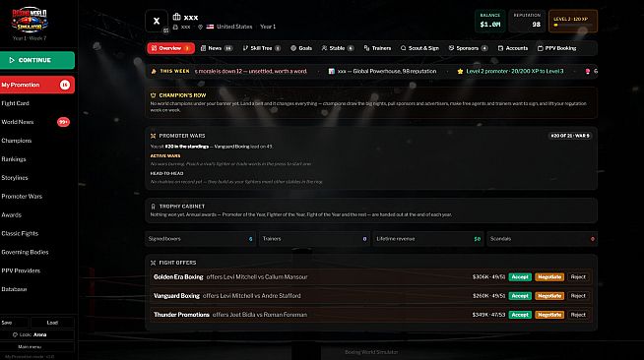Change the Look Arena setting
This screenshot has width=644, height=360.
[x=37, y=334]
